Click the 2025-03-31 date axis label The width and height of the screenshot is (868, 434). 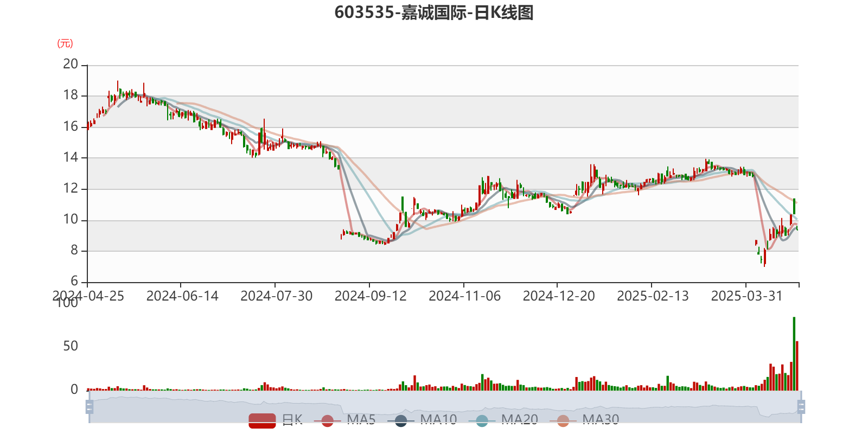coord(747,296)
